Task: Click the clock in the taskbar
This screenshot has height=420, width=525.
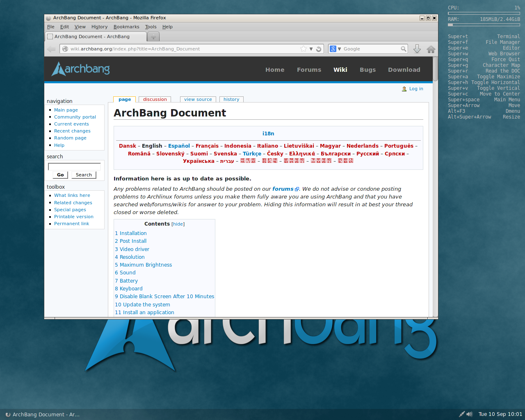Action: pyautogui.click(x=500, y=414)
